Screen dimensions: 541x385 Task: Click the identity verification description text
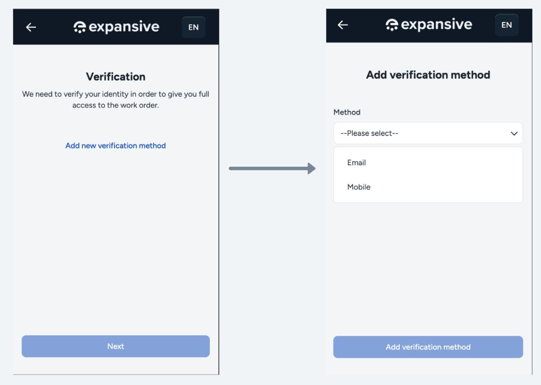pyautogui.click(x=116, y=99)
